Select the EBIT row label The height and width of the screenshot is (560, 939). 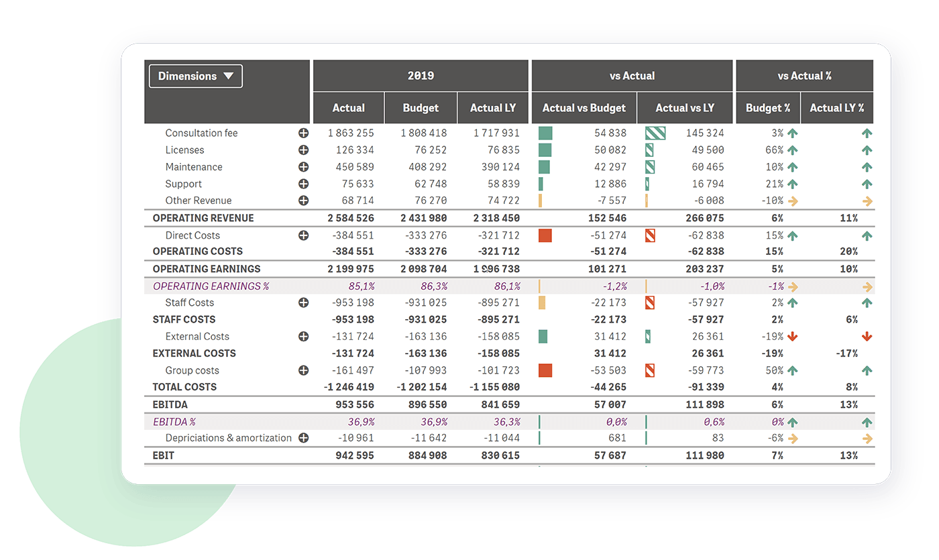pos(163,455)
